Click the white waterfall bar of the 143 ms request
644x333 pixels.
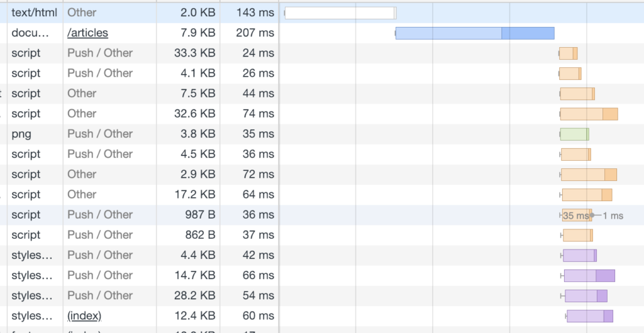pos(340,13)
